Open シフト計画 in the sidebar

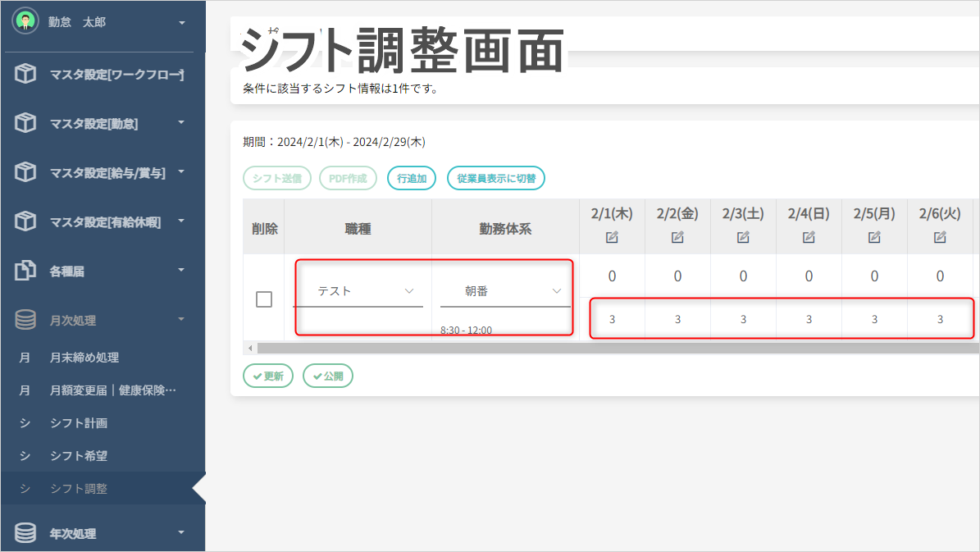[79, 423]
